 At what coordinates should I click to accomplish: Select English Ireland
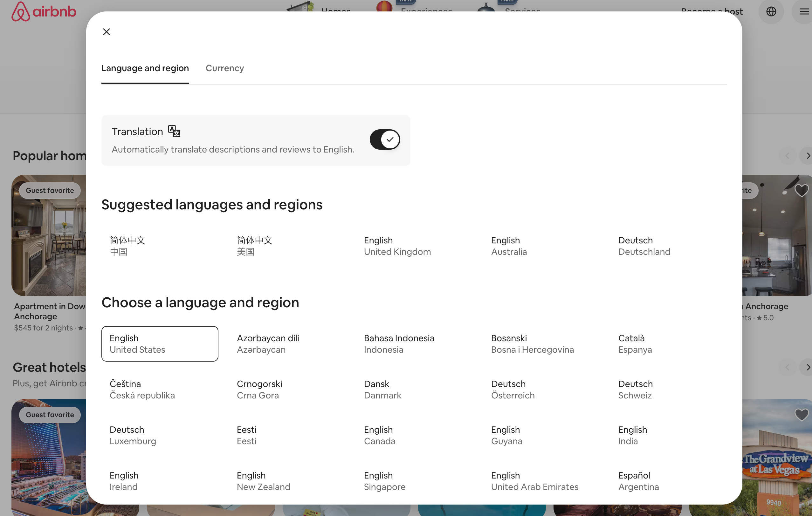(x=160, y=481)
